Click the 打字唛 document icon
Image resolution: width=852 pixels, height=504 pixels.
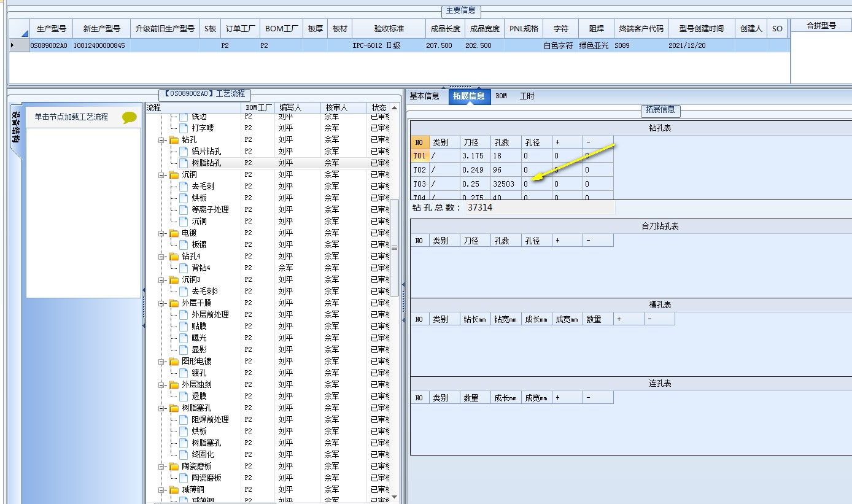(x=184, y=128)
